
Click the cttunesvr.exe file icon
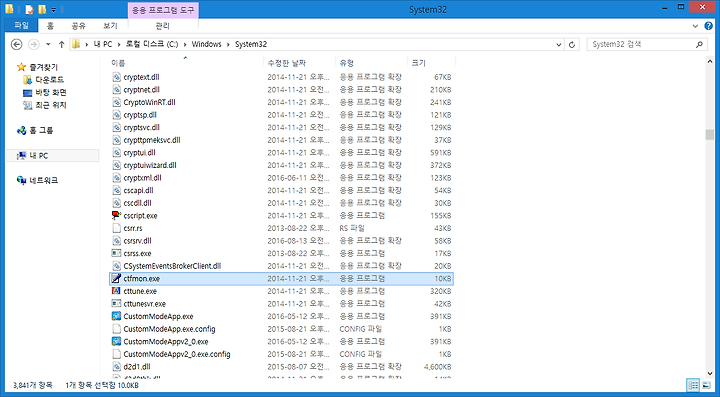[116, 303]
